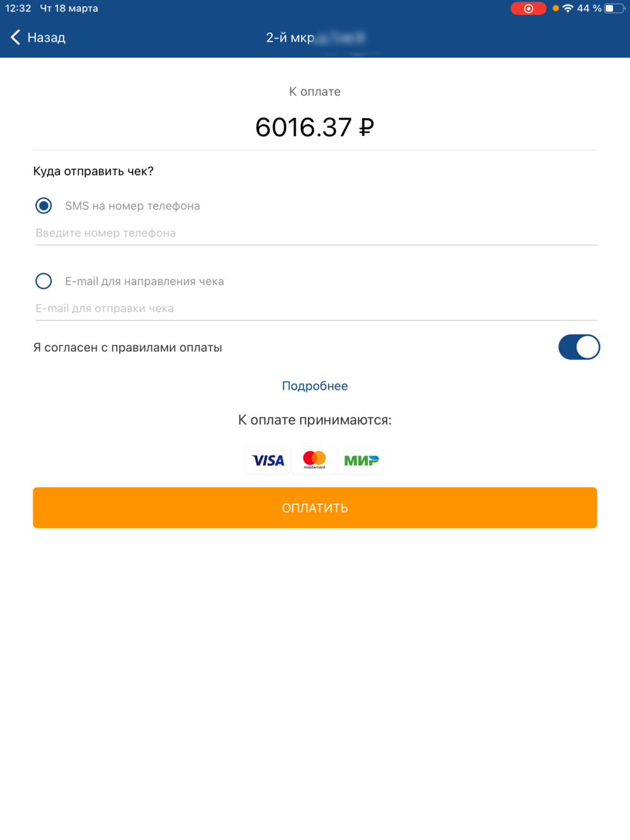Click the МИР card logo

(x=361, y=460)
